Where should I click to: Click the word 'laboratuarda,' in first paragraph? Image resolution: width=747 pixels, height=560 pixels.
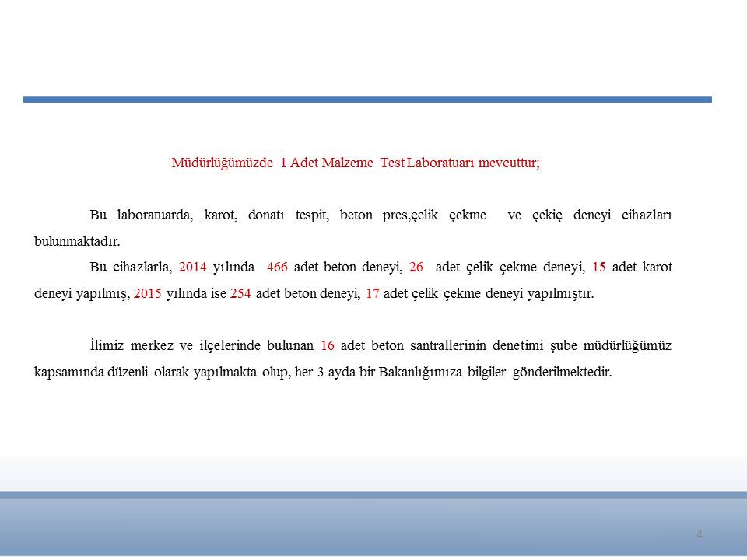[155, 215]
